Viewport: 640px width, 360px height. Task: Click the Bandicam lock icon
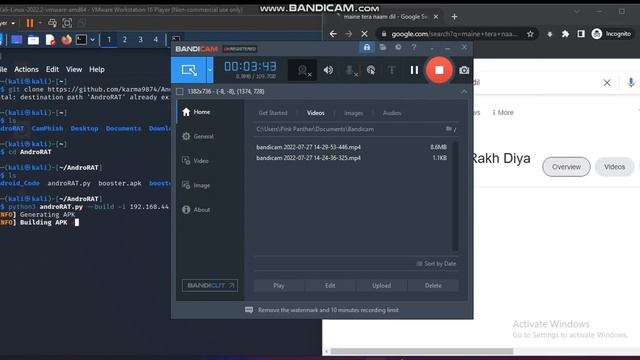[x=367, y=48]
